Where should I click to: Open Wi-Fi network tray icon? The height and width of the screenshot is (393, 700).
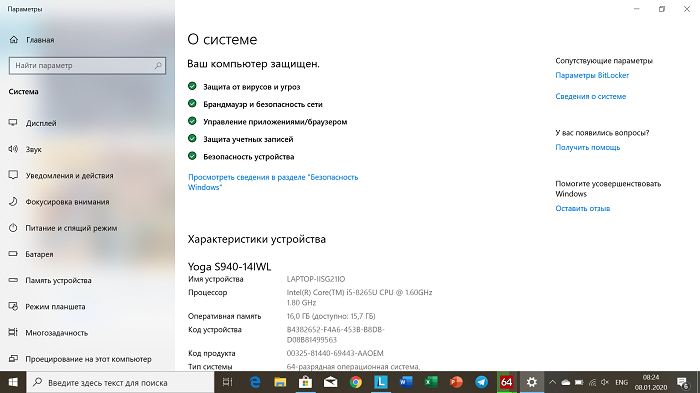click(x=592, y=382)
